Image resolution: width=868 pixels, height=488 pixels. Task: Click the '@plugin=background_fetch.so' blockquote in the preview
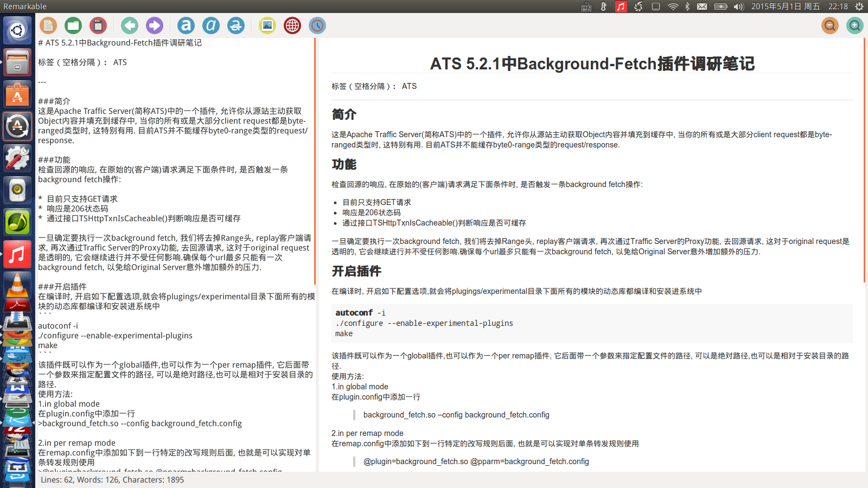click(476, 461)
